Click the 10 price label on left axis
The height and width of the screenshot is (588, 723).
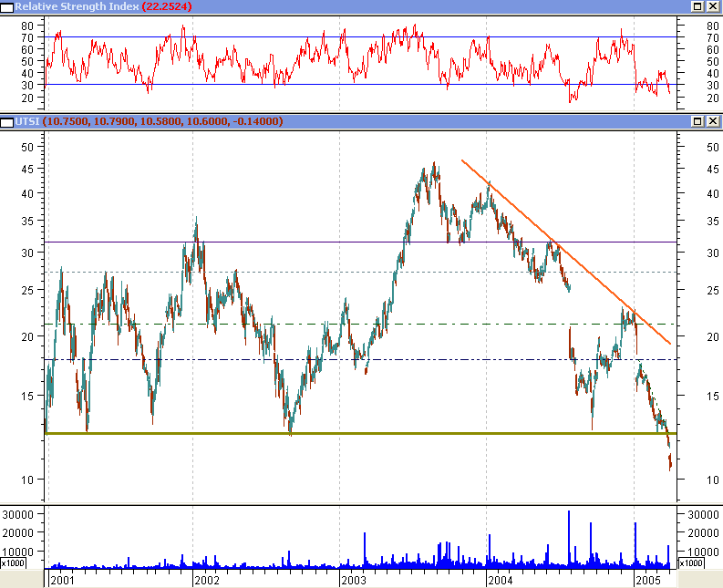click(x=27, y=480)
